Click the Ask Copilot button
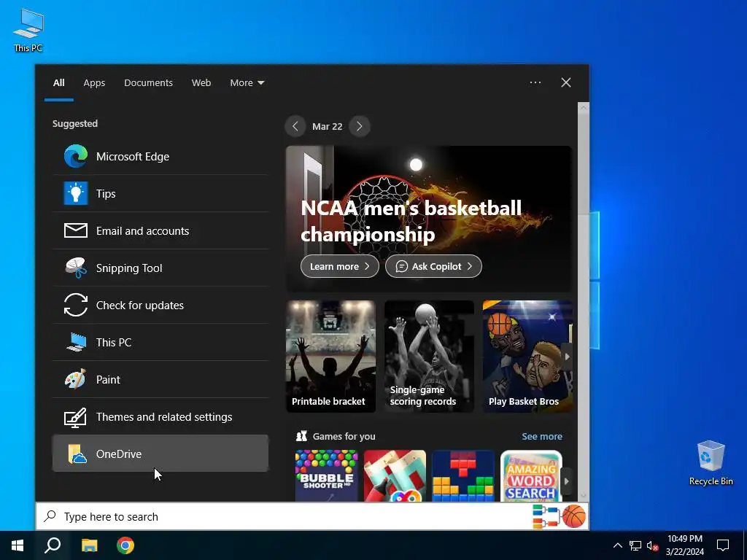The width and height of the screenshot is (747, 560). 433,266
